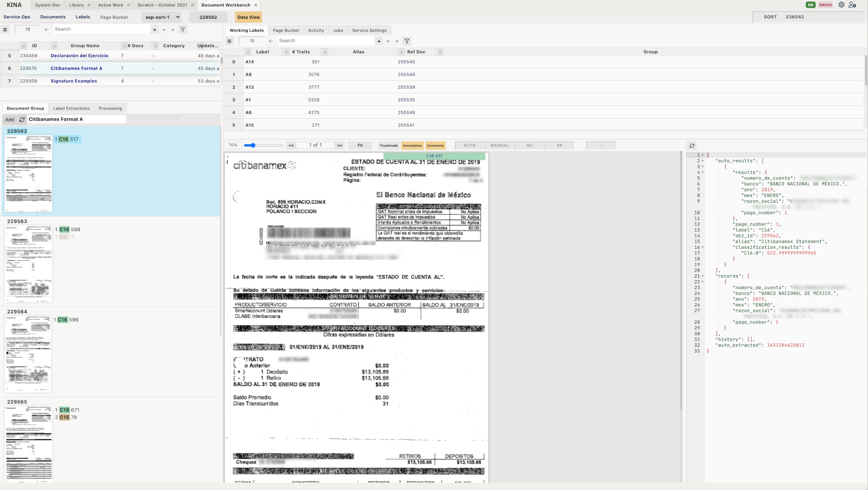This screenshot has width=868, height=490.
Task: Click the Search field in the groups list toolbar
Action: click(x=101, y=29)
